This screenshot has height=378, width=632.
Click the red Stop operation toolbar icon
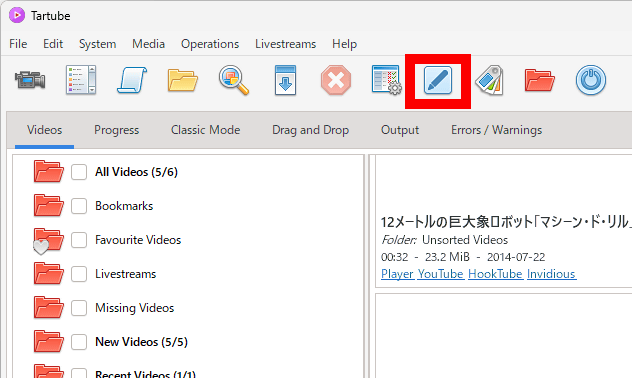pos(336,80)
